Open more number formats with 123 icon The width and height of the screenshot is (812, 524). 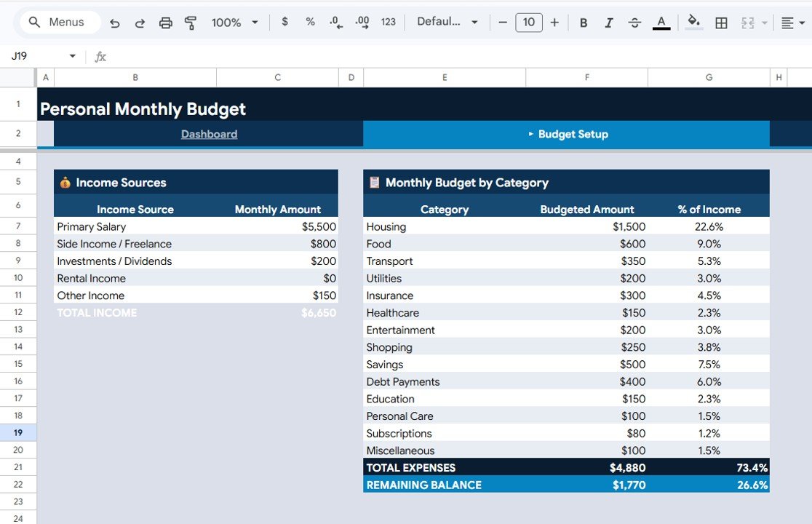[x=388, y=22]
